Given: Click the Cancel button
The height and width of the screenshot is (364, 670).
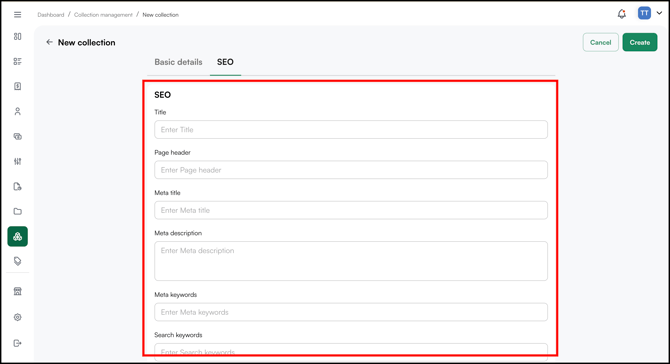Looking at the screenshot, I should (x=600, y=42).
